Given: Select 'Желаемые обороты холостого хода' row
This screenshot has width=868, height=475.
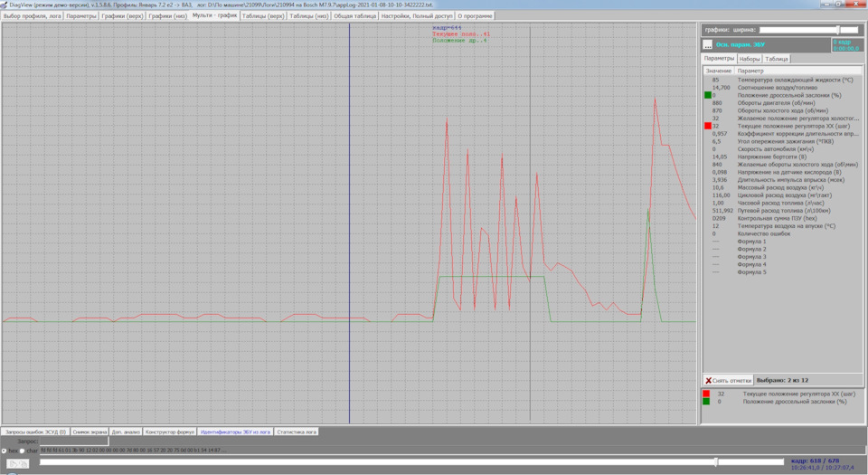Looking at the screenshot, I should (x=783, y=165).
